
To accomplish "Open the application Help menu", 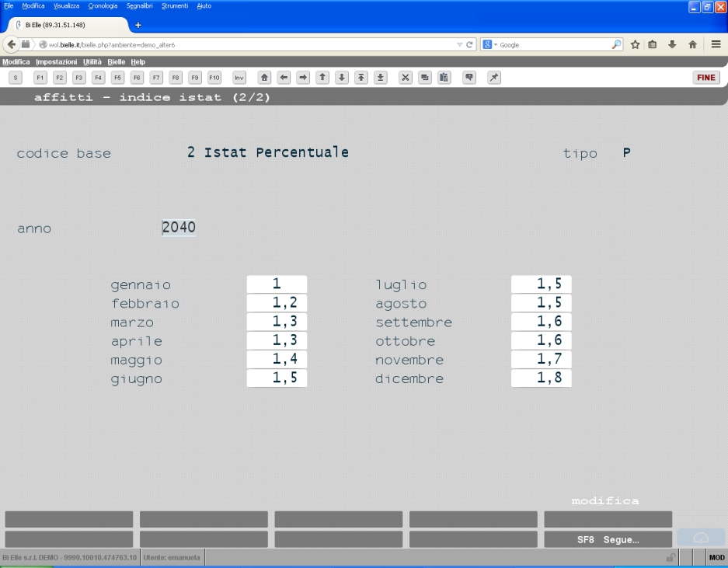I will [x=138, y=61].
